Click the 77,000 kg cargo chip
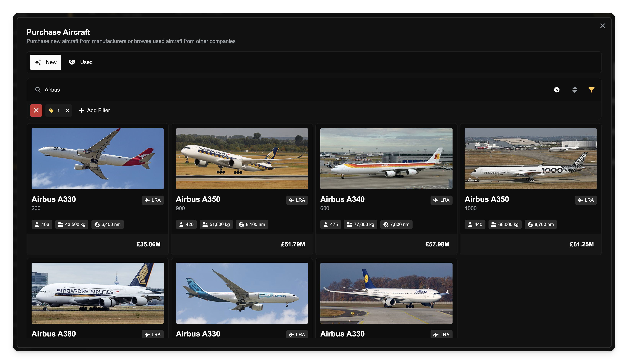This screenshot has height=364, width=628. tap(360, 224)
